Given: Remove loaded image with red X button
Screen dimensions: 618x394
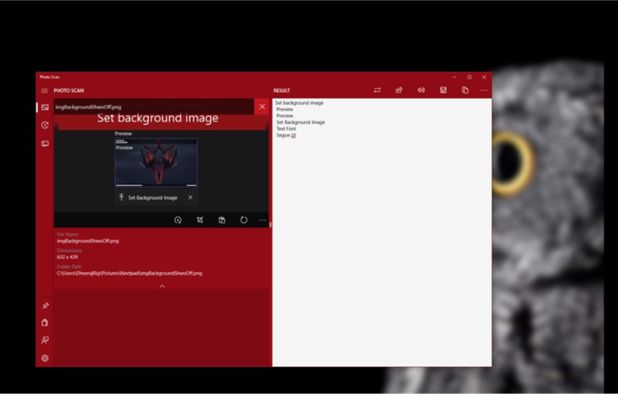Looking at the screenshot, I should point(262,106).
